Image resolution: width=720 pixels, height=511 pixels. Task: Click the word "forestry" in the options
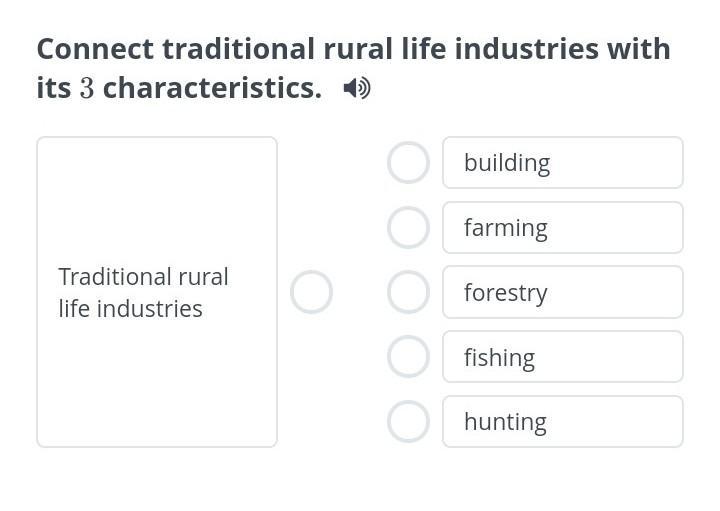(x=505, y=293)
